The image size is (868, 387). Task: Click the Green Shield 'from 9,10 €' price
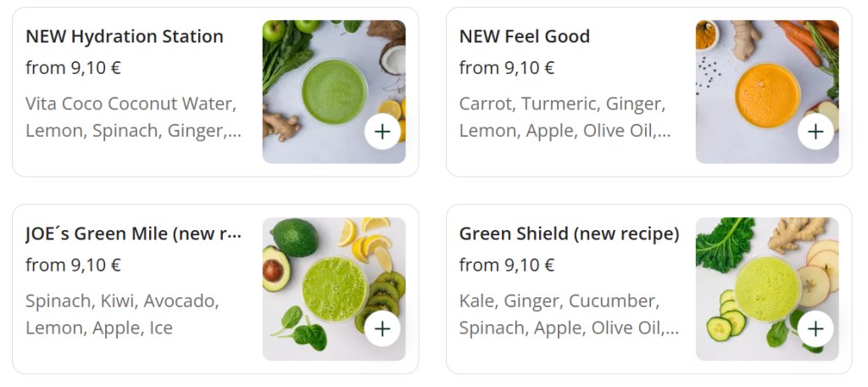[x=507, y=265]
